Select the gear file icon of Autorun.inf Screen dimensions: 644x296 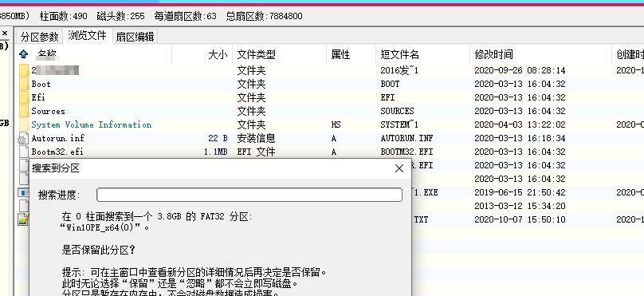tap(22, 139)
